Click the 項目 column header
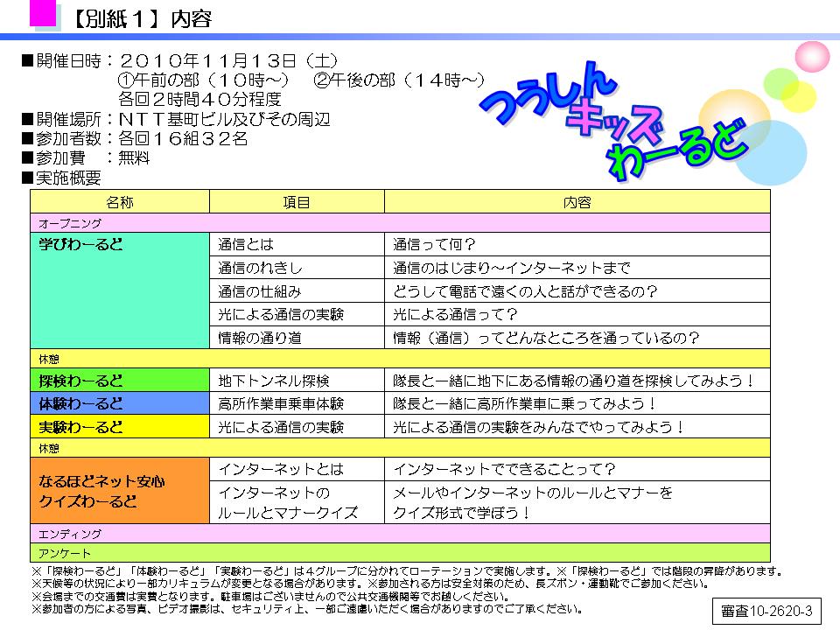 pyautogui.click(x=297, y=202)
